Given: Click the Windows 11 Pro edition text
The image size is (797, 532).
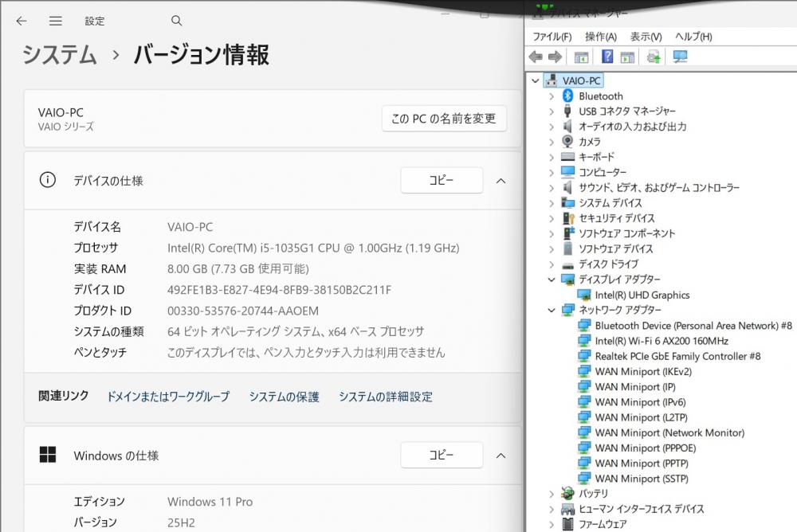Looking at the screenshot, I should [210, 502].
